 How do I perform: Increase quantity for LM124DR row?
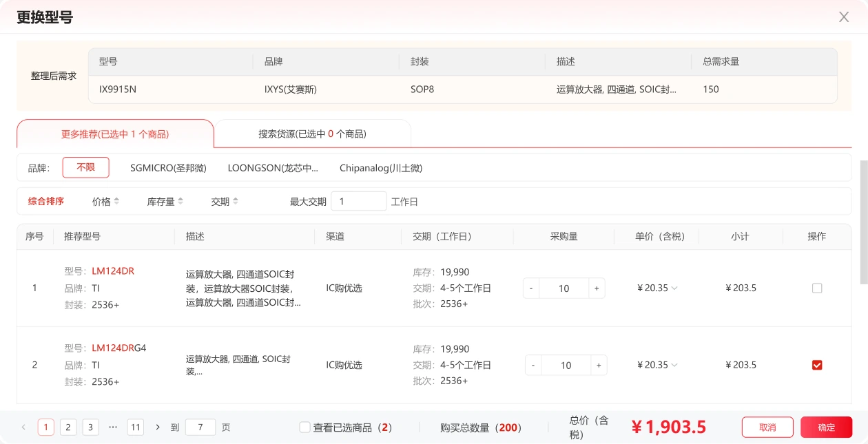[x=597, y=288]
